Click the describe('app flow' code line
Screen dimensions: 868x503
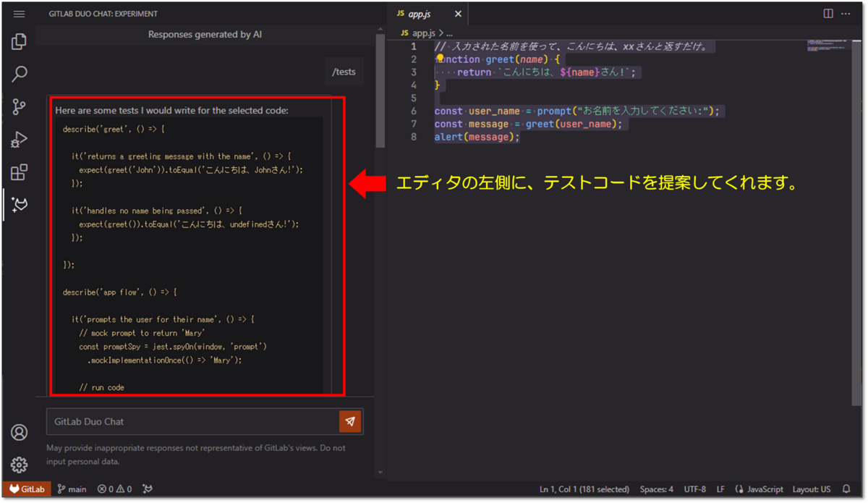pyautogui.click(x=119, y=292)
